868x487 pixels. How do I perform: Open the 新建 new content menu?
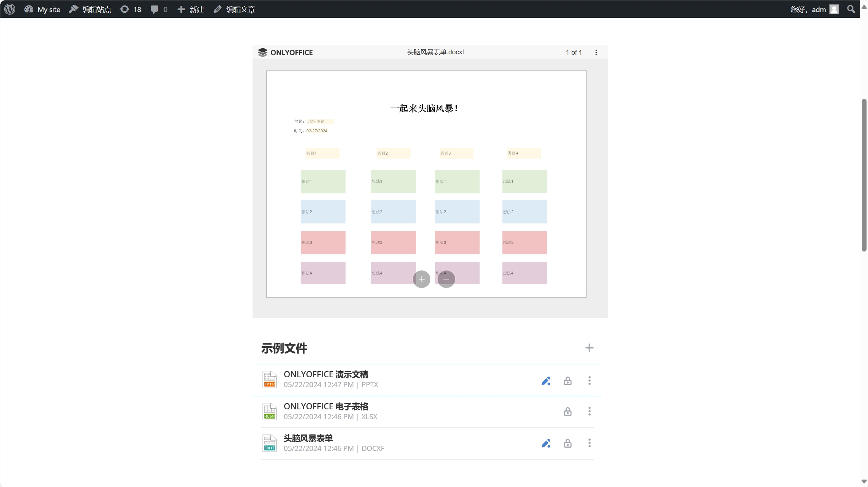191,9
